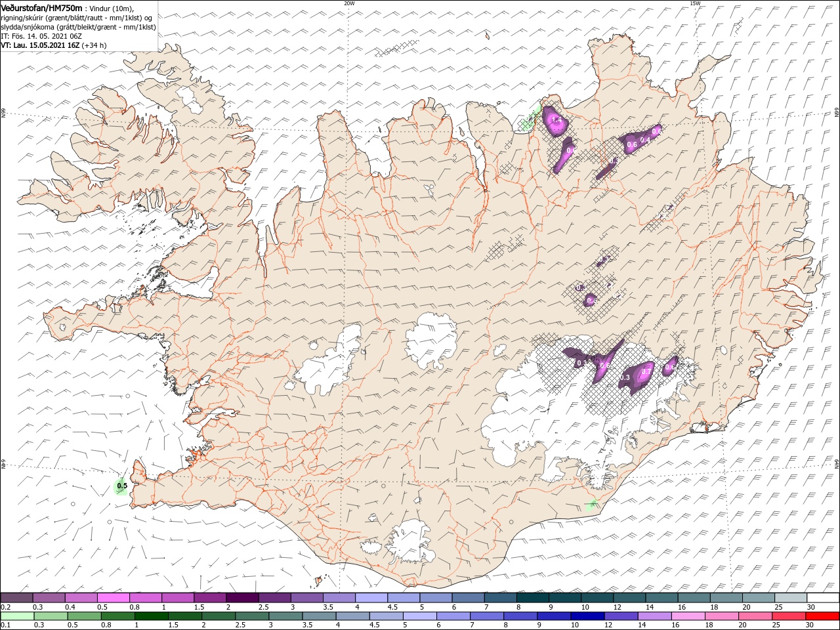This screenshot has width=840, height=630.
Task: Click the Veðurstofan/HM750m map title
Action: [41, 7]
